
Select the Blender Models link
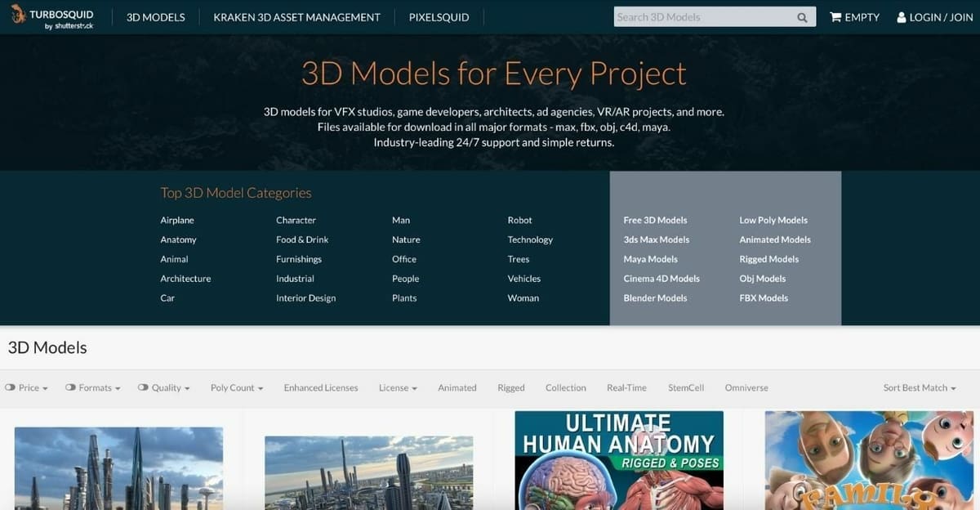point(655,298)
